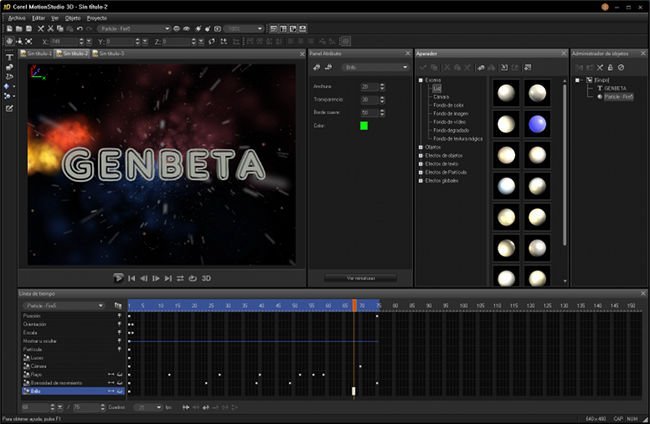The width and height of the screenshot is (650, 424).
Task: Select the Rayo track in timeline
Action: click(x=73, y=374)
